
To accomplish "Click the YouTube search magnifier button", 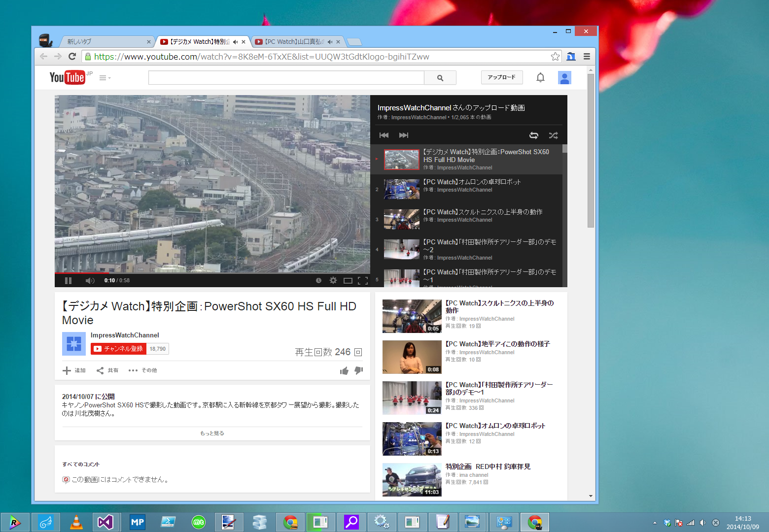I will click(440, 78).
